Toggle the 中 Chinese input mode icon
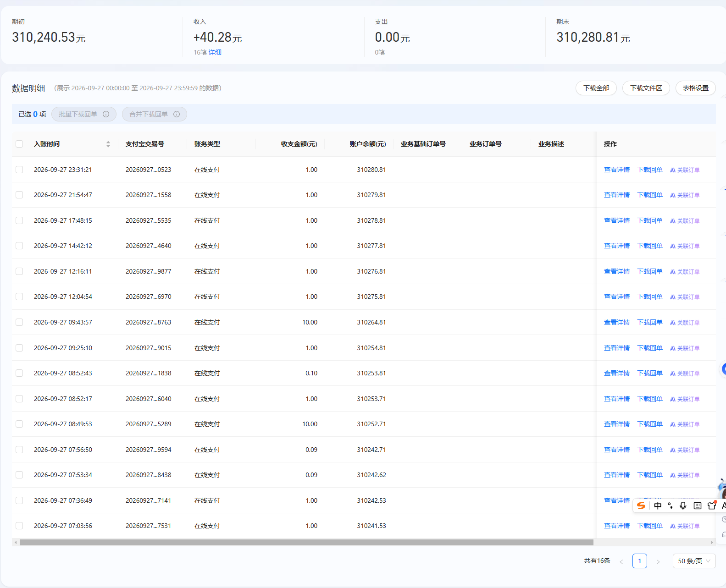This screenshot has width=726, height=588. (x=658, y=506)
